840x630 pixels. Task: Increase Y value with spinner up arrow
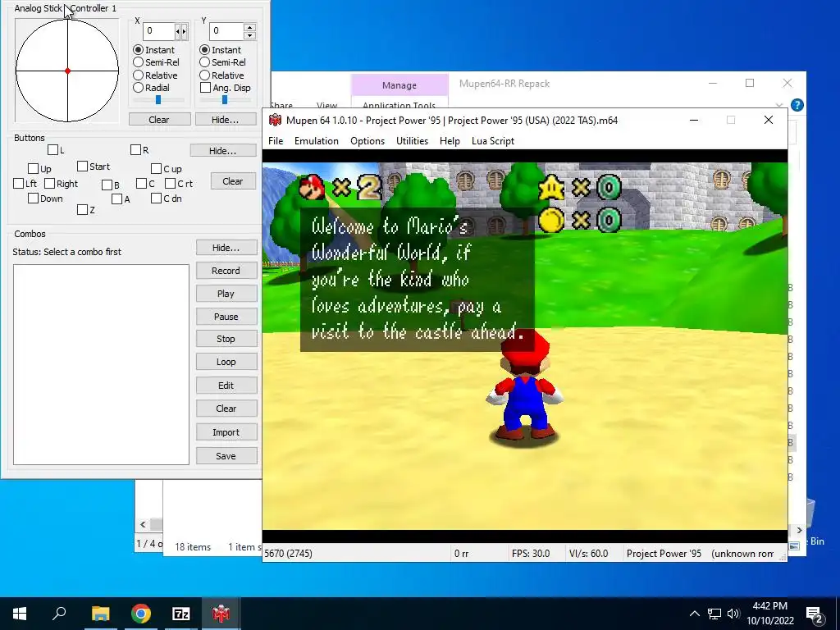[x=249, y=27]
